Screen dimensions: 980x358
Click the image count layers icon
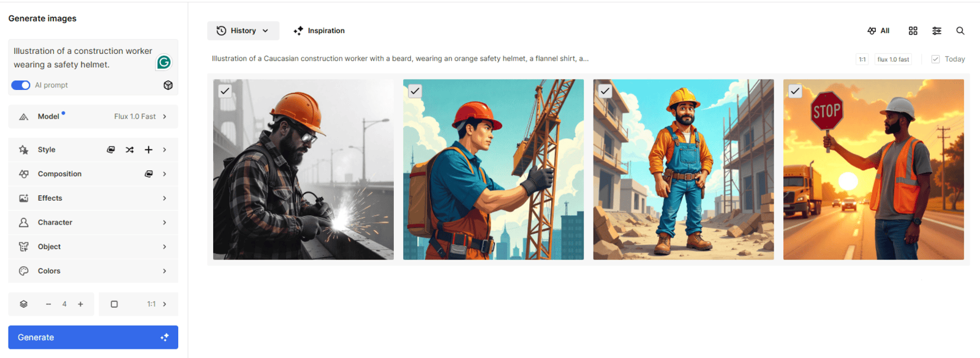coord(24,304)
